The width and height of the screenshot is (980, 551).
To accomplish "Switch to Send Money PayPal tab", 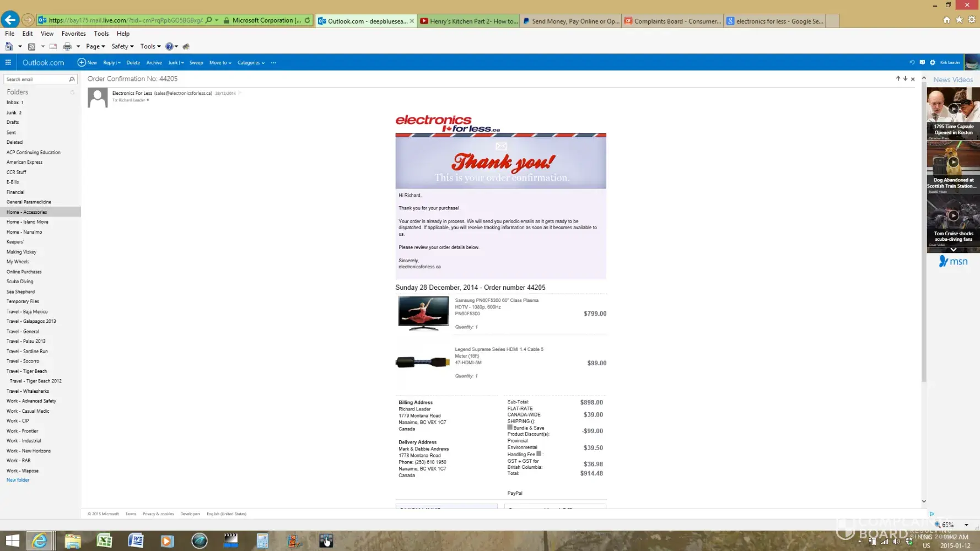I will [571, 21].
